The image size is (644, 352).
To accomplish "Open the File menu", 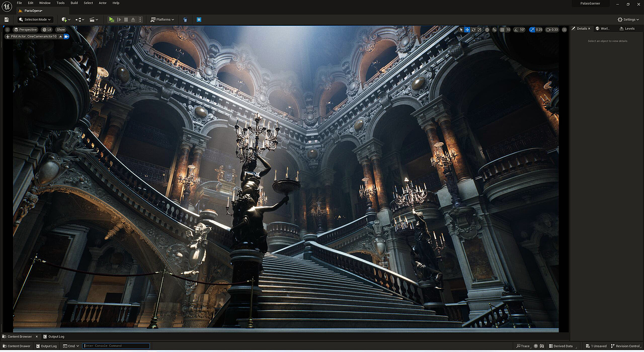I will (x=19, y=3).
